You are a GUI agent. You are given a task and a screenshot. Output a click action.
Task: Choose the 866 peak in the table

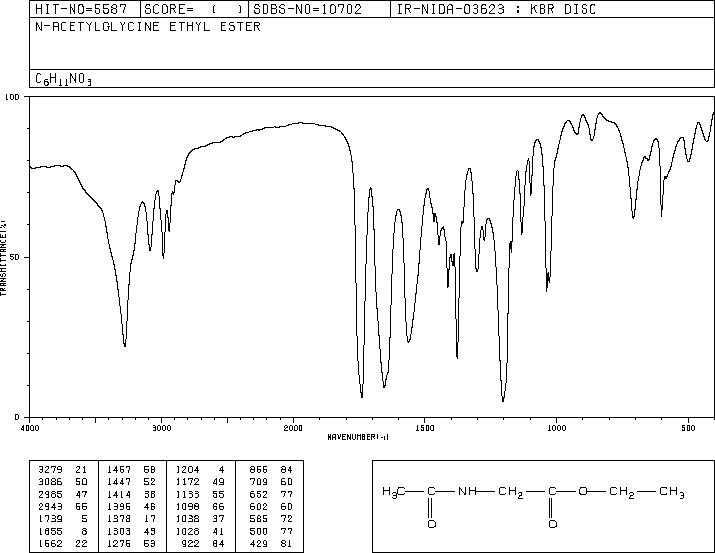click(x=259, y=470)
